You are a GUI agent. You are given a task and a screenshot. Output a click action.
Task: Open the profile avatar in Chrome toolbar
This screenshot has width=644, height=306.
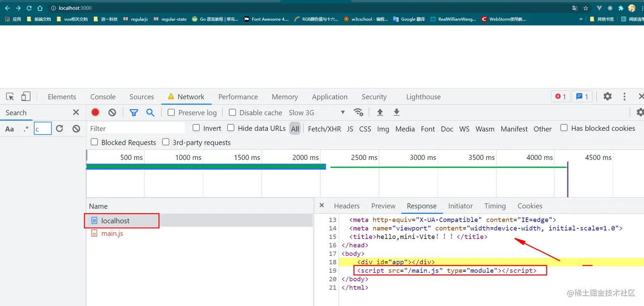click(x=632, y=8)
